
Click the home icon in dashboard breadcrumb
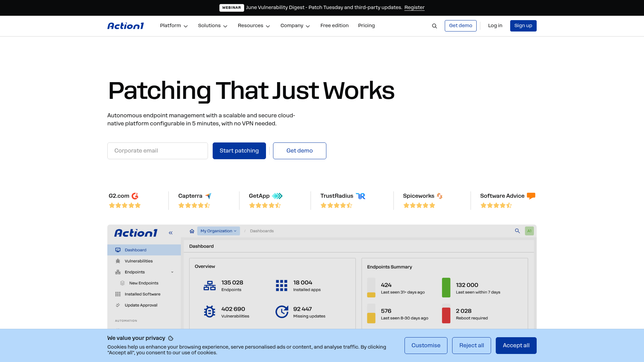click(x=192, y=231)
